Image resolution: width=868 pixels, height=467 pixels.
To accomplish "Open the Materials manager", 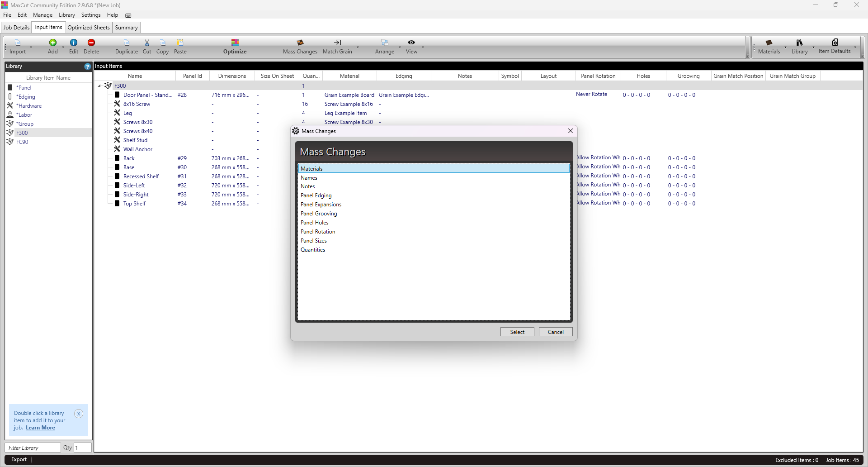I will [769, 47].
